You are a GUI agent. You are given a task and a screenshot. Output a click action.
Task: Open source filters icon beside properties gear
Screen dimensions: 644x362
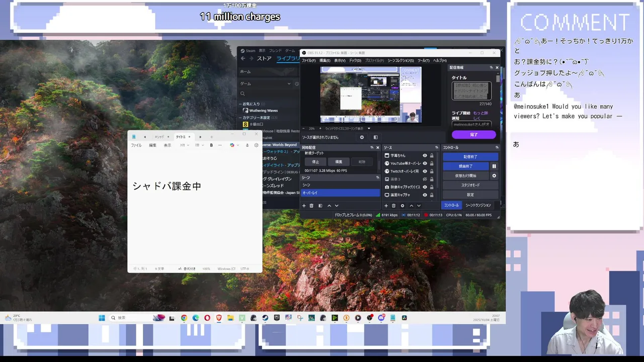pos(375,137)
